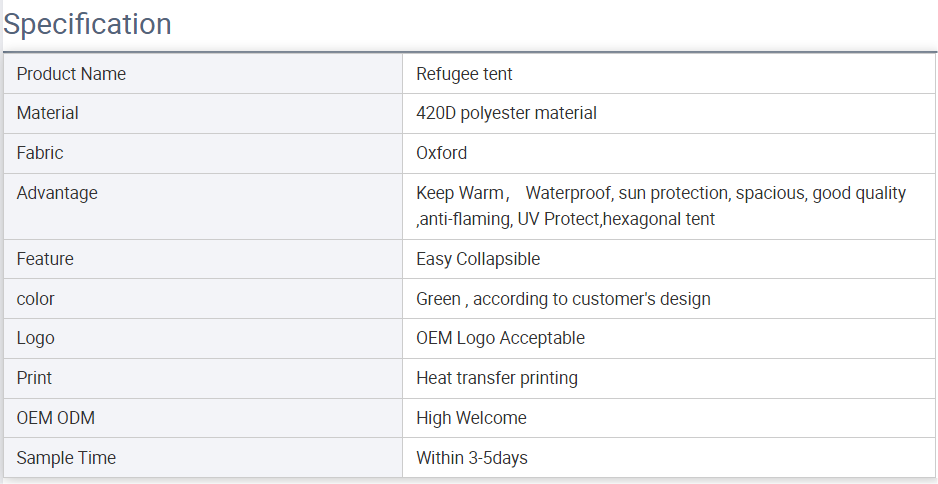Click the Specification heading

pyautogui.click(x=87, y=25)
